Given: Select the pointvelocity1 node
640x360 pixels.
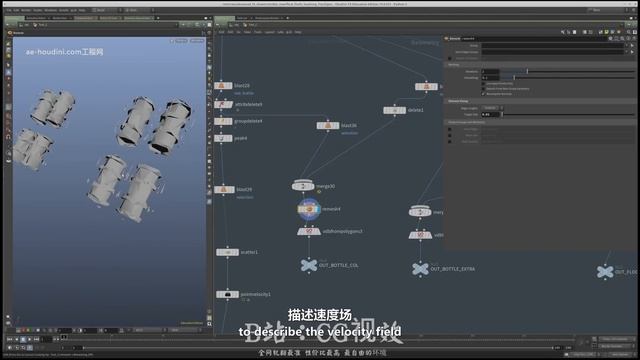Looking at the screenshot, I should tap(227, 294).
